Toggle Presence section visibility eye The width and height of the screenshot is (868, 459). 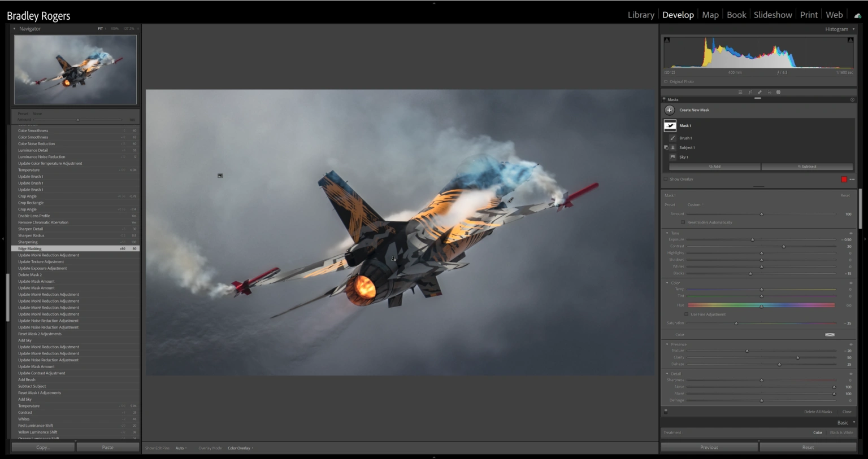point(850,344)
